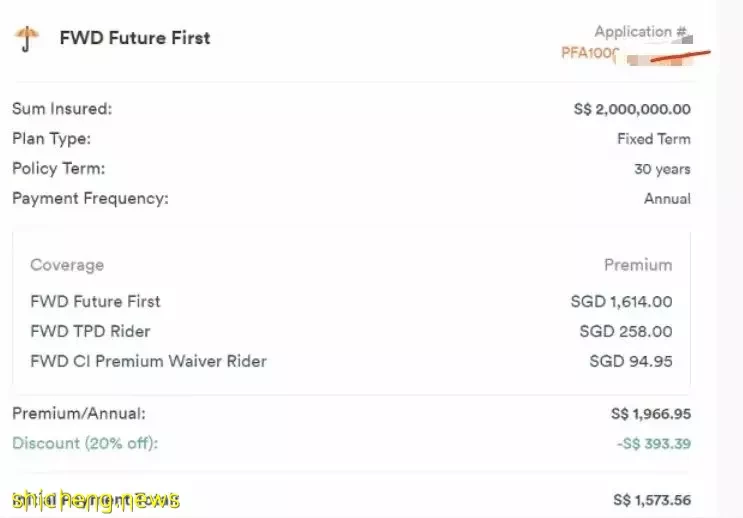
Task: Select the FWD TPD Rider row
Action: pyautogui.click(x=351, y=331)
